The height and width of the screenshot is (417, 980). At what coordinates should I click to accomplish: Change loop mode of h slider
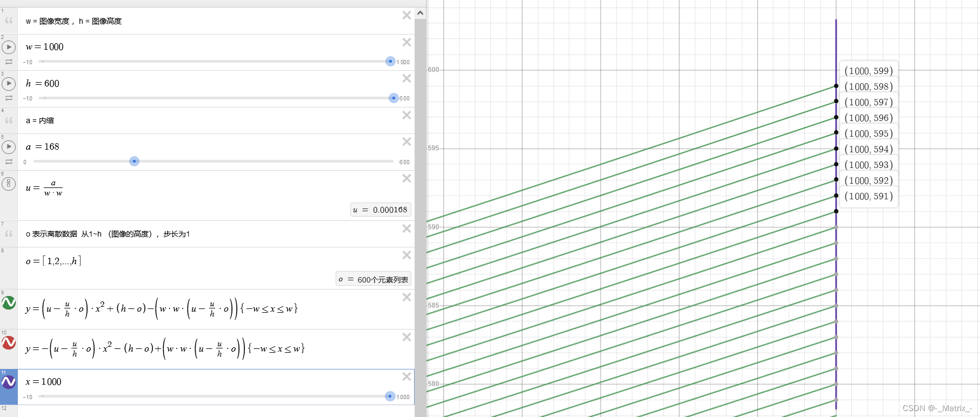(9, 98)
